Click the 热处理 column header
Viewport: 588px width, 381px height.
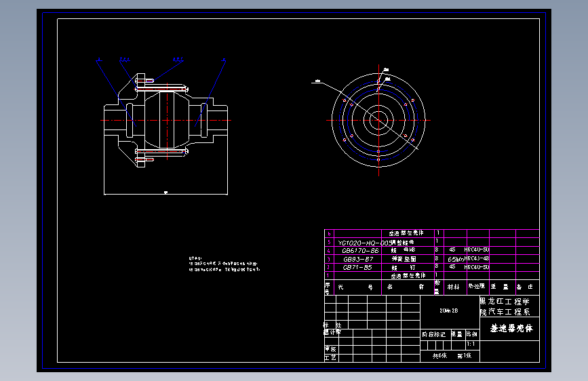click(477, 286)
